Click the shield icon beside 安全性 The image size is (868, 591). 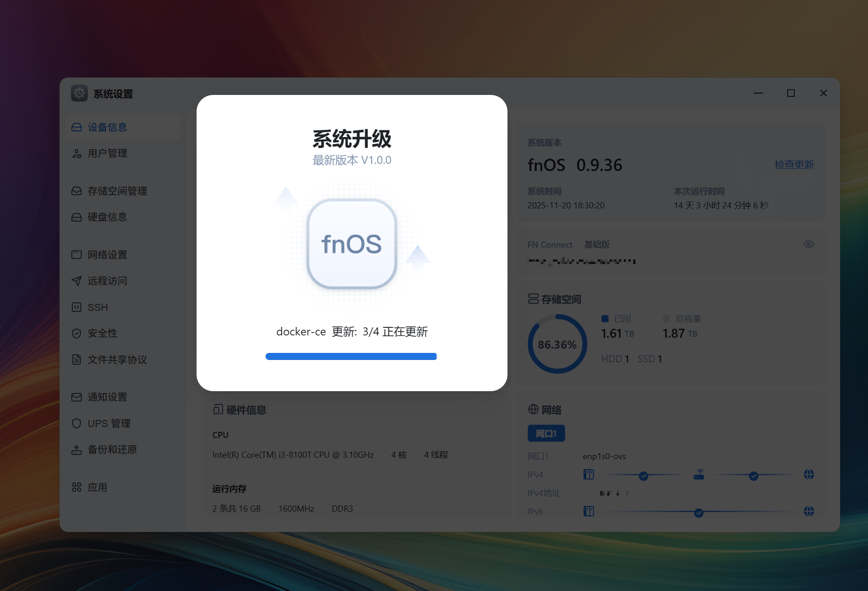click(77, 334)
